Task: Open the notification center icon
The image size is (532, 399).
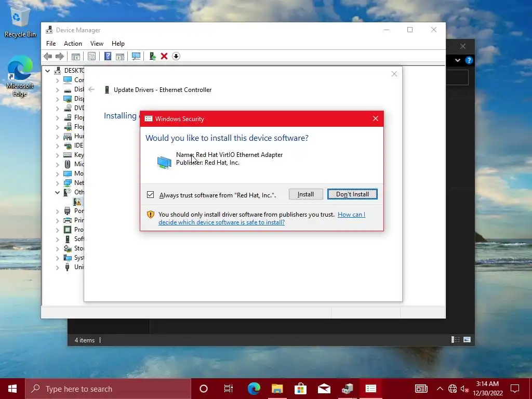Action: coord(515,389)
